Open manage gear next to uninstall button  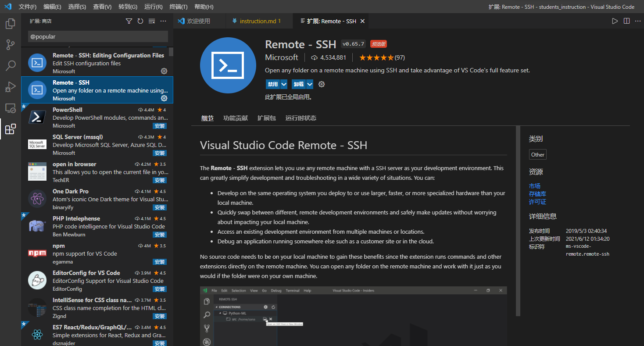coord(322,84)
